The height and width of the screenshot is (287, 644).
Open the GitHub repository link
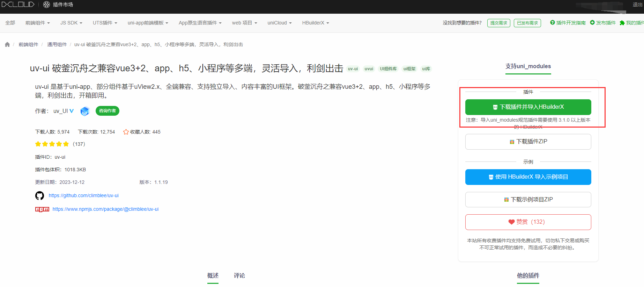tap(84, 195)
